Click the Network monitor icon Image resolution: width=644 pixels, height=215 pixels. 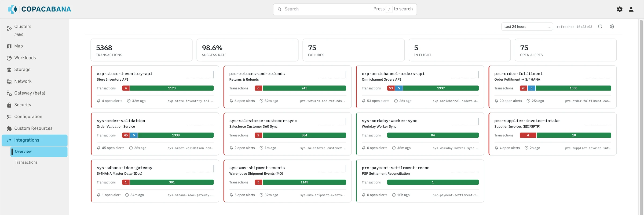pyautogui.click(x=9, y=81)
